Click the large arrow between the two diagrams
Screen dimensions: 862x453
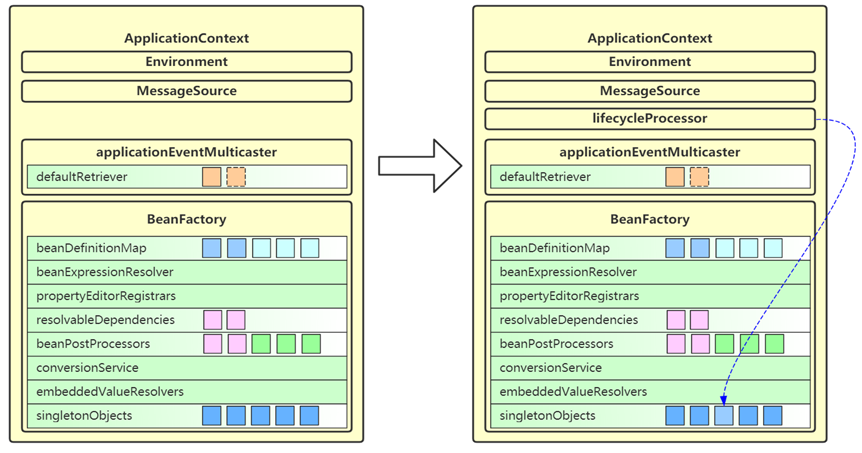click(x=419, y=165)
